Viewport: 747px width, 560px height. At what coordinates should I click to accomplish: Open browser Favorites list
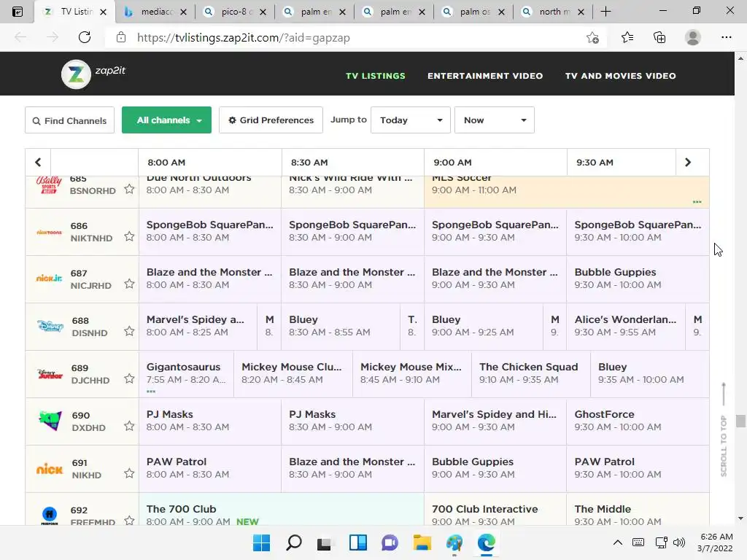click(627, 38)
